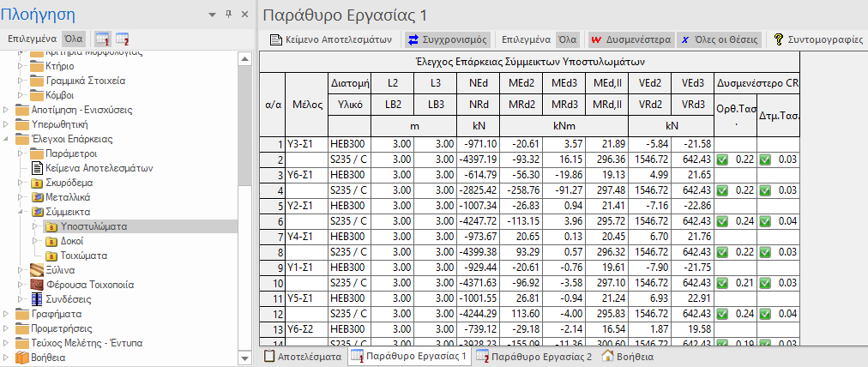
Task: Open the Συνδέσεις connections item
Action: 73,298
